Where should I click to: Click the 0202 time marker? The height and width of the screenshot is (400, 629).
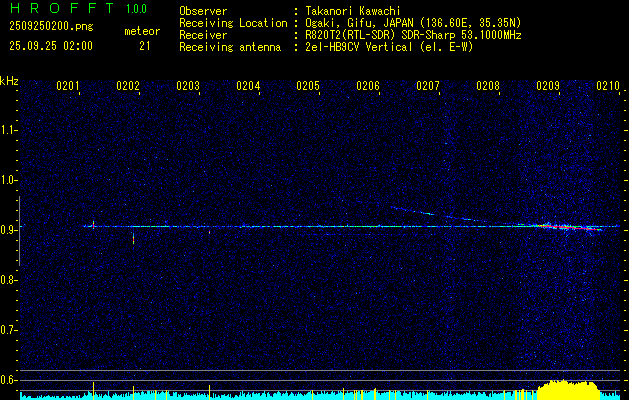pos(128,86)
